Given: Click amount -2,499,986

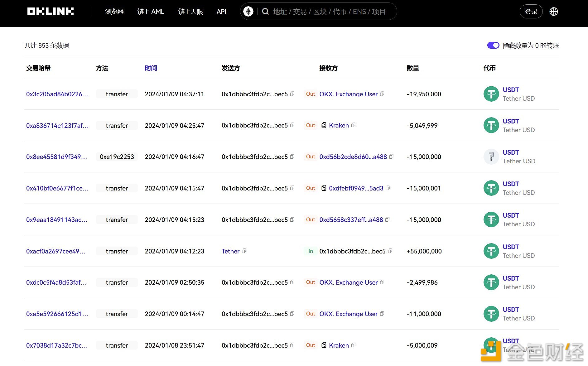Looking at the screenshot, I should tap(422, 282).
